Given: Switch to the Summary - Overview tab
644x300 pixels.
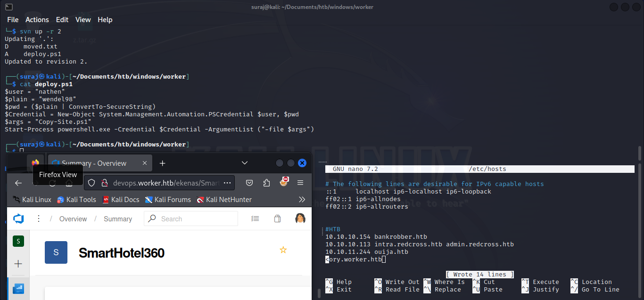Looking at the screenshot, I should coord(99,163).
